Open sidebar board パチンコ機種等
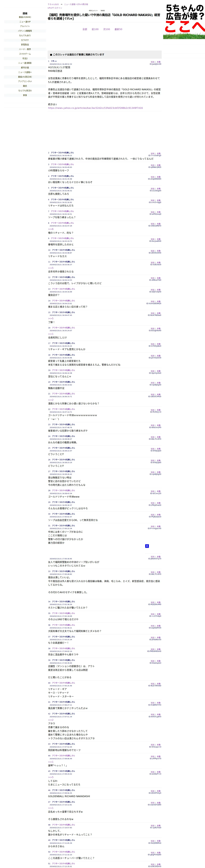205x868 pixels. coord(25,31)
